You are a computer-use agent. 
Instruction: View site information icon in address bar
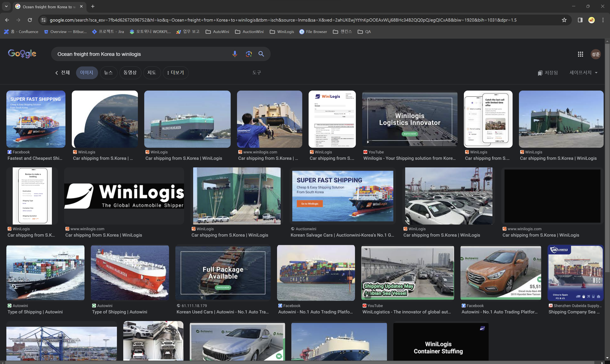pyautogui.click(x=43, y=20)
